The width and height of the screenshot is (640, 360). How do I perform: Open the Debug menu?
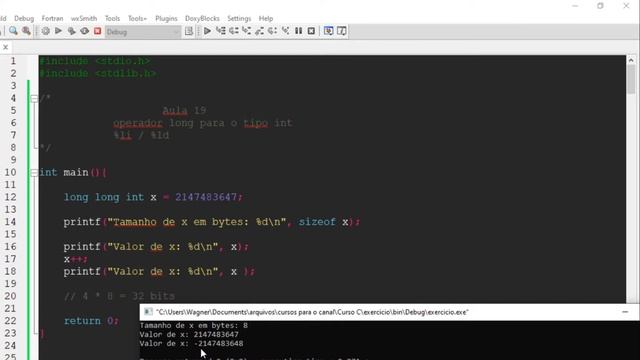coord(24,18)
